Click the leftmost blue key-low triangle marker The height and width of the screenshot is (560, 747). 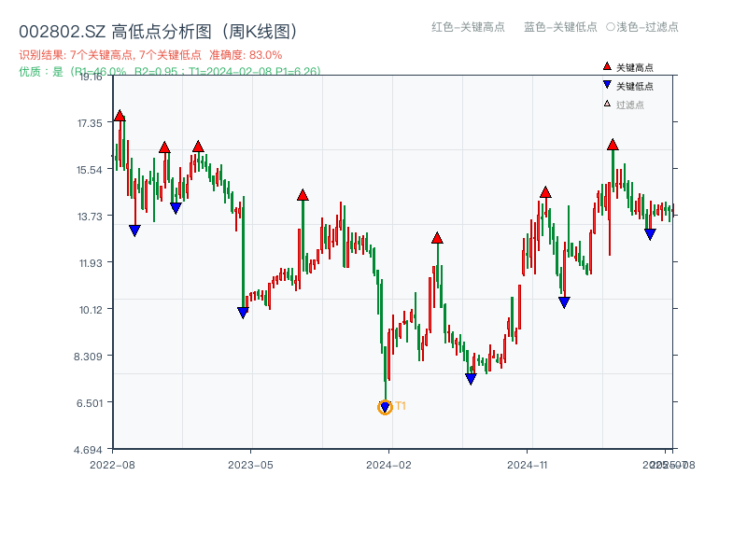click(134, 231)
